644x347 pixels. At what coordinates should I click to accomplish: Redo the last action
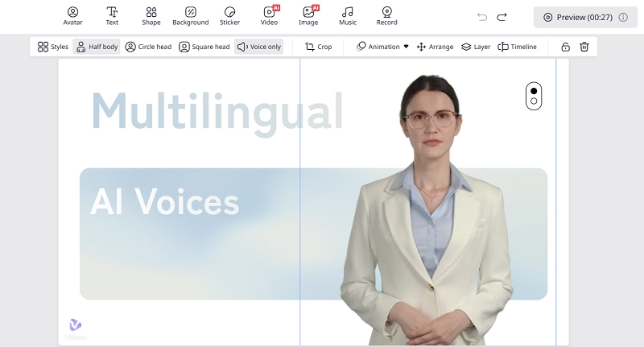tap(502, 17)
